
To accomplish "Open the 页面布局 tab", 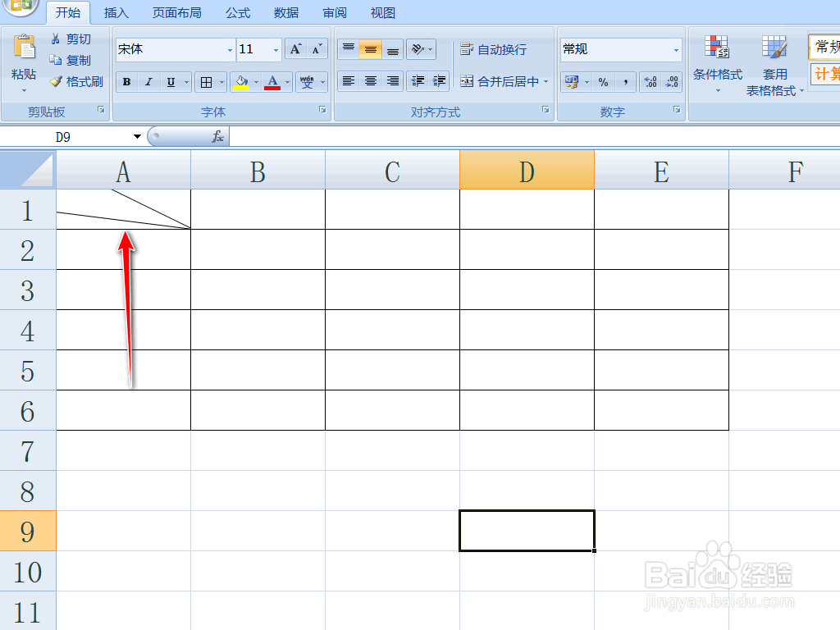I will coord(177,13).
